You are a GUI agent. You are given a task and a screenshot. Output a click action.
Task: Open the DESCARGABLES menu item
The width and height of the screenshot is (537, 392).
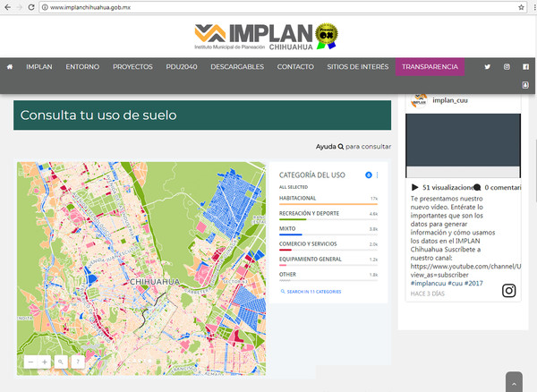tap(237, 67)
